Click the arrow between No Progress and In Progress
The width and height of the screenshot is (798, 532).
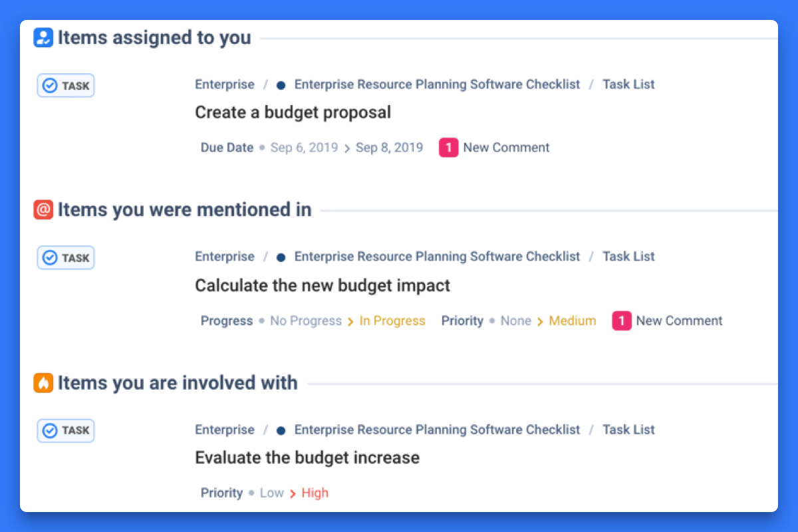click(349, 320)
